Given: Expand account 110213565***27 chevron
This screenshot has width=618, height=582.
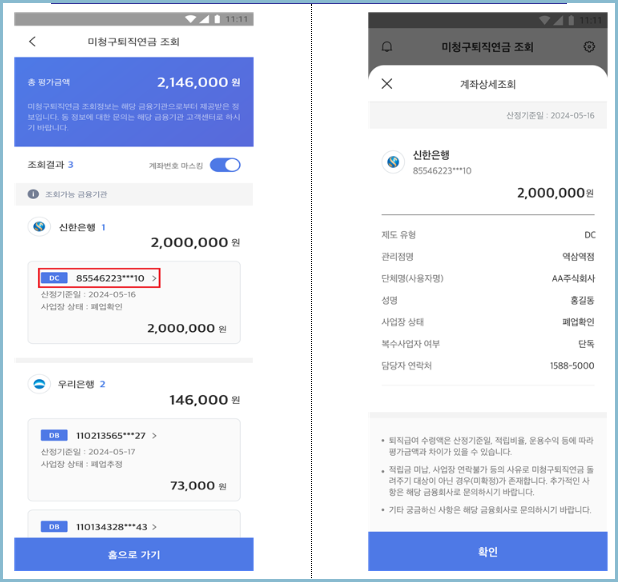Looking at the screenshot, I should tap(154, 435).
